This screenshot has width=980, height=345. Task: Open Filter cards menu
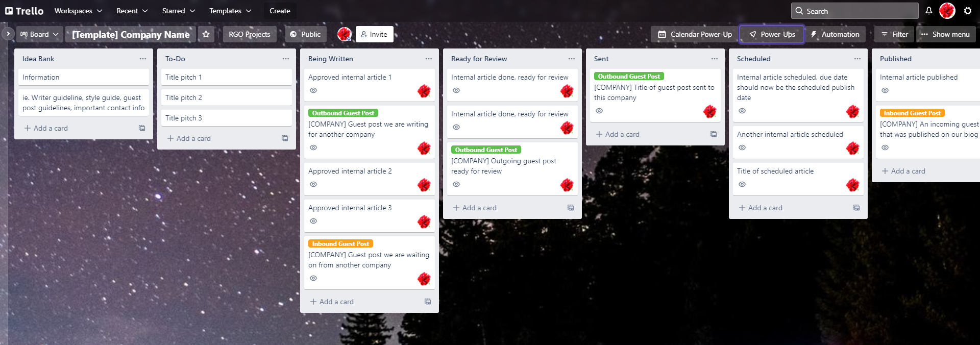pyautogui.click(x=895, y=34)
